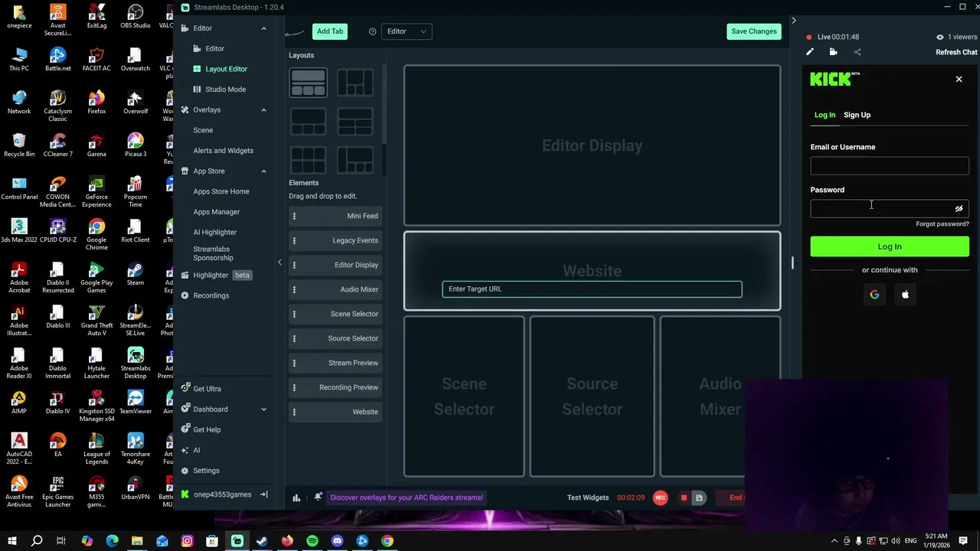Click the Discover overlays ARC Raiders banner
This screenshot has height=551, width=980.
click(407, 497)
